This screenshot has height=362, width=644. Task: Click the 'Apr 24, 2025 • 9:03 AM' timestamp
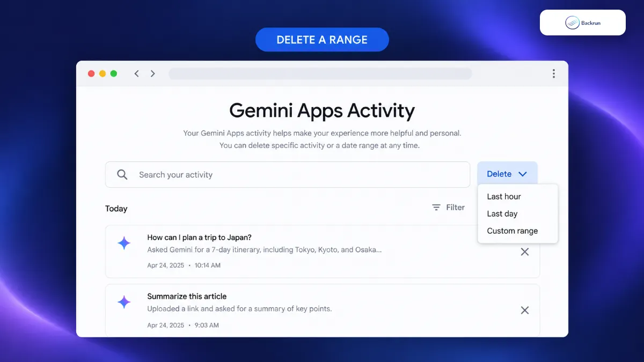pyautogui.click(x=183, y=325)
